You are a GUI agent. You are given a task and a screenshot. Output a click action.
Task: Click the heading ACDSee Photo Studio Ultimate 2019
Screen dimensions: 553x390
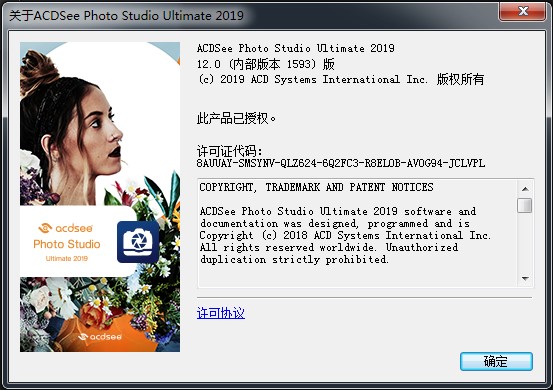coord(296,48)
